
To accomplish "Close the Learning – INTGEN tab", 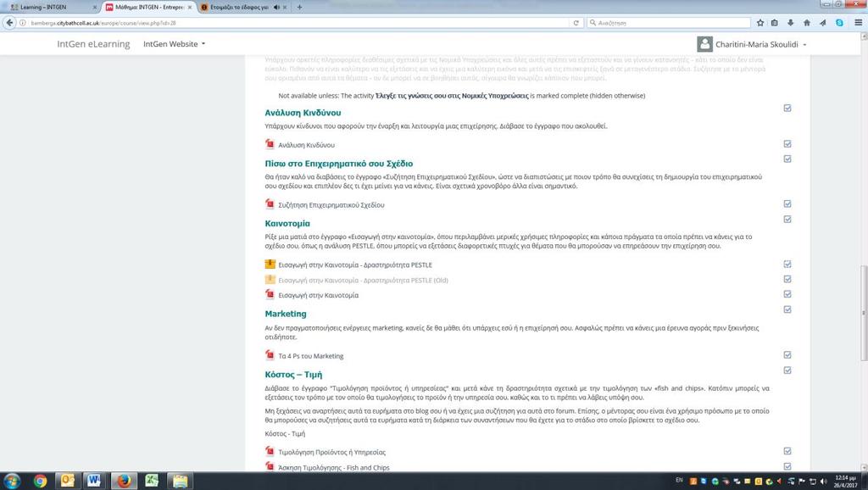I will click(x=95, y=7).
